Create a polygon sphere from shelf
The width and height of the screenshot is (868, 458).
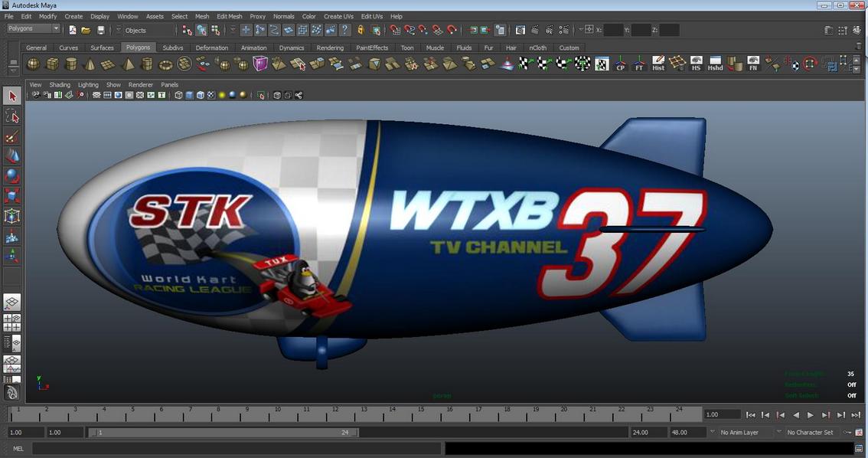pyautogui.click(x=34, y=64)
